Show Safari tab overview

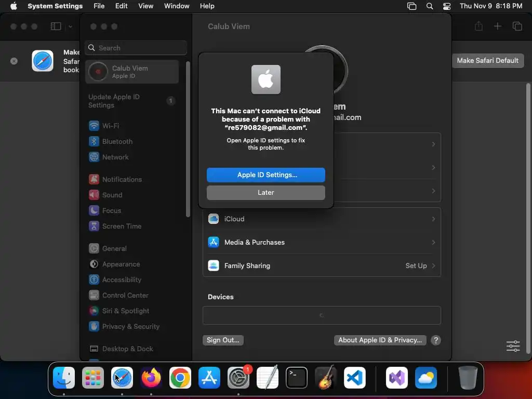pyautogui.click(x=517, y=26)
